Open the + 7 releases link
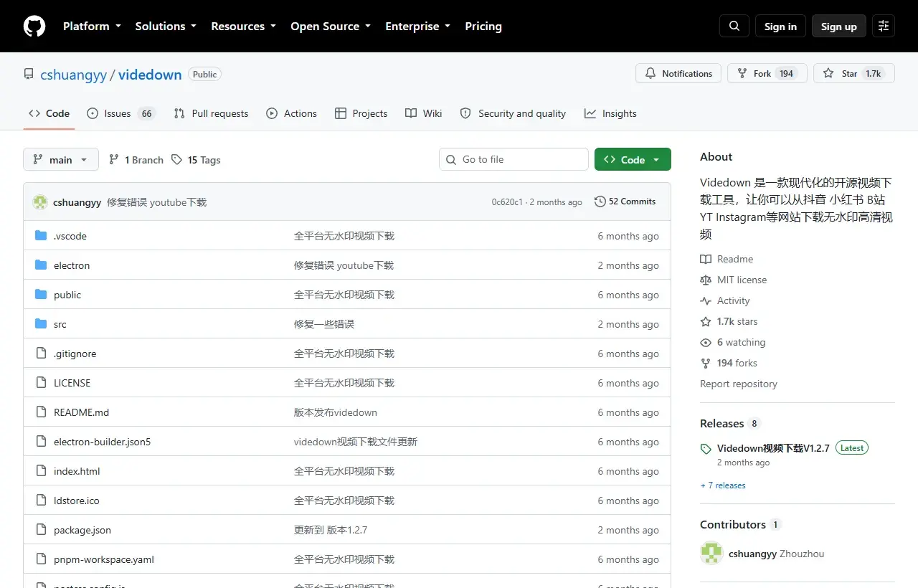This screenshot has height=588, width=918. [x=723, y=485]
